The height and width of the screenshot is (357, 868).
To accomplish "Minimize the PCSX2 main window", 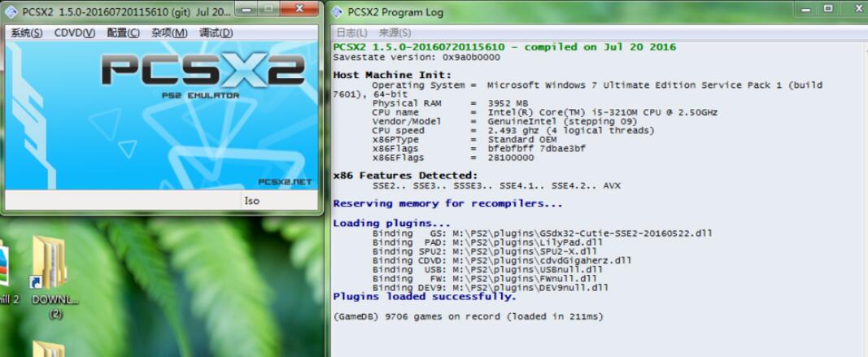I will [x=246, y=9].
